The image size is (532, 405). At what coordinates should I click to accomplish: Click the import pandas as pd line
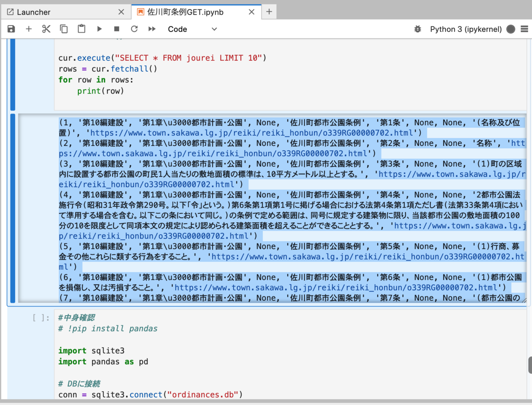point(103,362)
